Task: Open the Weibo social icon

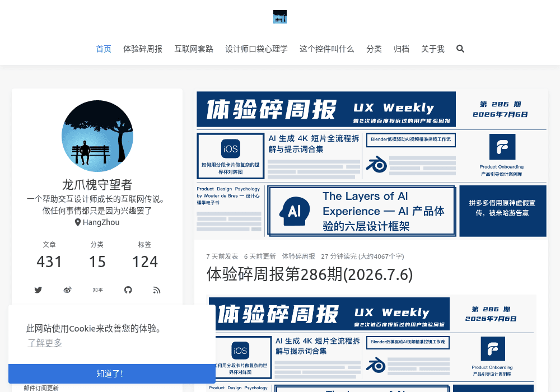Action: pos(68,290)
